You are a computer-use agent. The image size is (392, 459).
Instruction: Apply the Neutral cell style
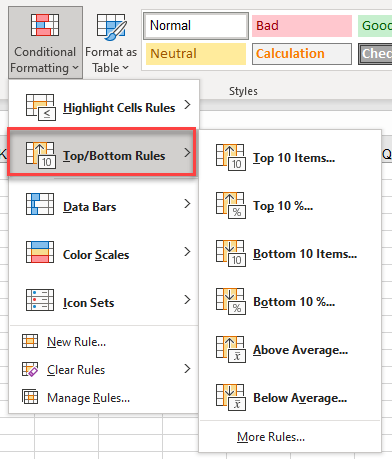(x=196, y=54)
